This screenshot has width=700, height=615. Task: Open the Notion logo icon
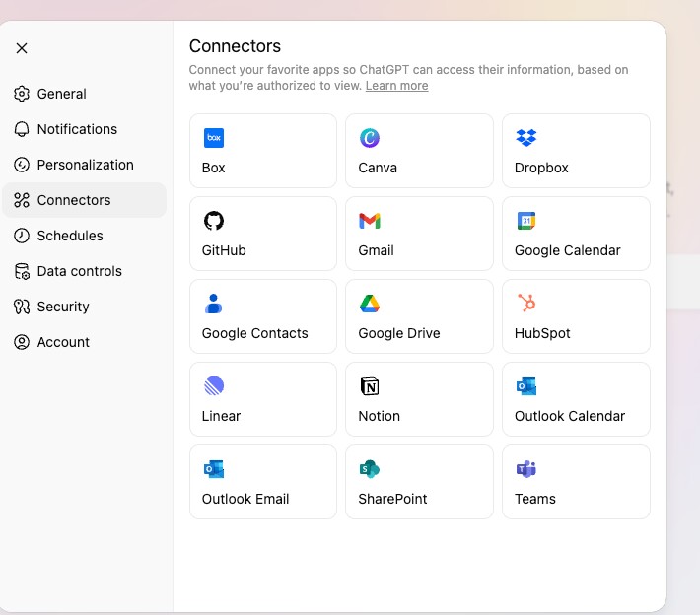[x=370, y=386]
